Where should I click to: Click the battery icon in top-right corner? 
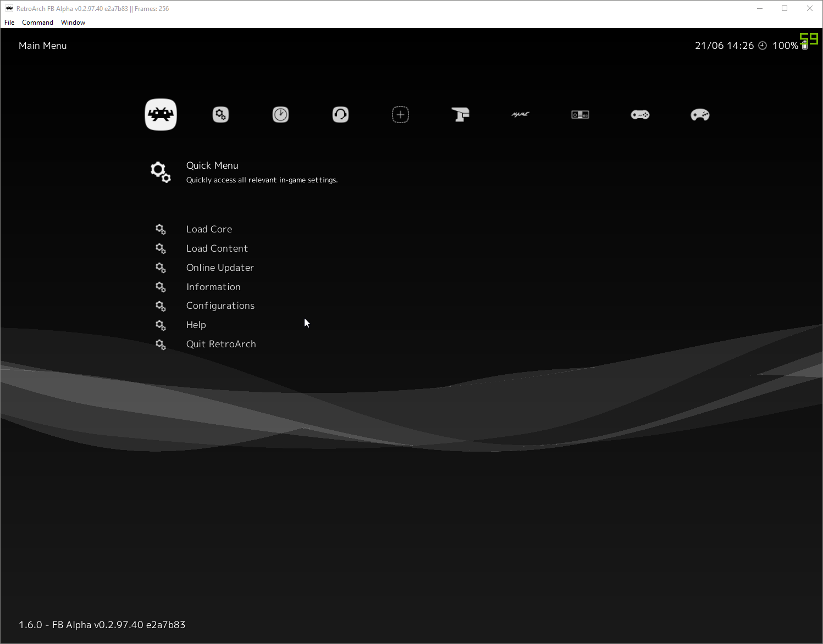tap(805, 46)
